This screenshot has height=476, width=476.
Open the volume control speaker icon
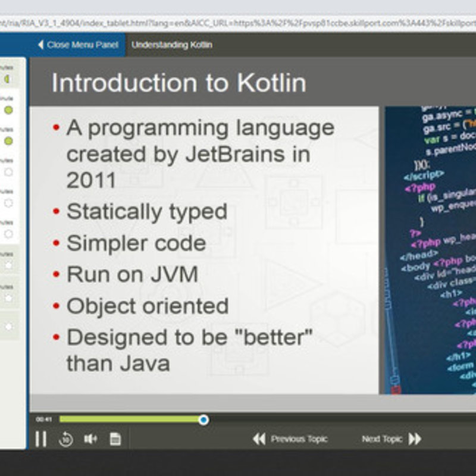coord(90,439)
